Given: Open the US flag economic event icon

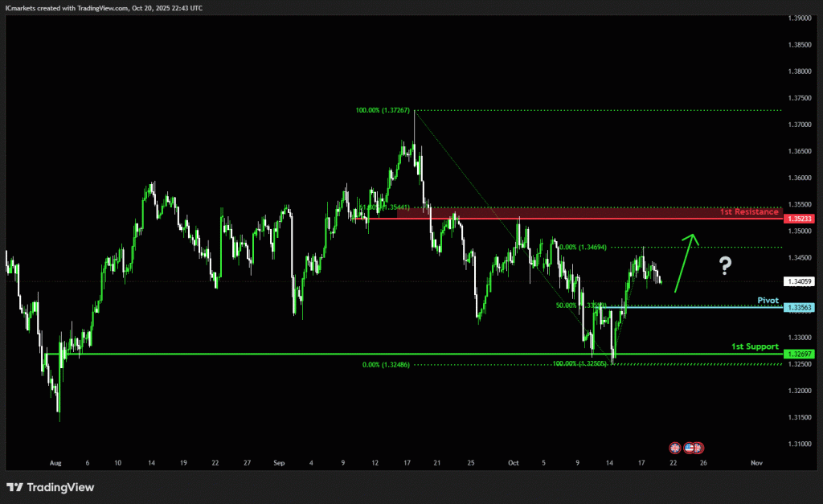Looking at the screenshot, I should pos(689,447).
